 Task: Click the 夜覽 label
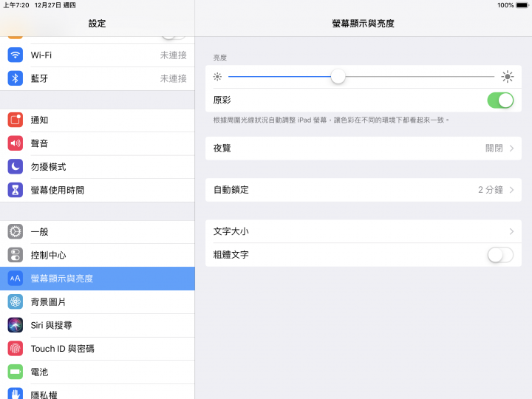[222, 149]
